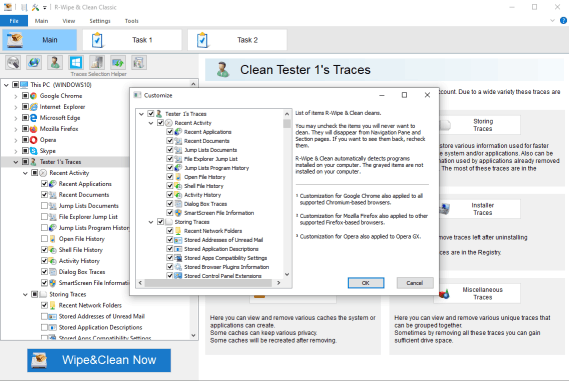The height and width of the screenshot is (381, 569).
Task: Start Wipe&Clean Now
Action: click(99, 360)
